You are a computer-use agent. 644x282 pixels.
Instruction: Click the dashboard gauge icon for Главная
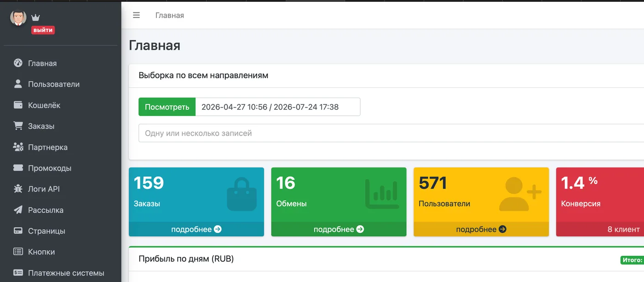(18, 63)
